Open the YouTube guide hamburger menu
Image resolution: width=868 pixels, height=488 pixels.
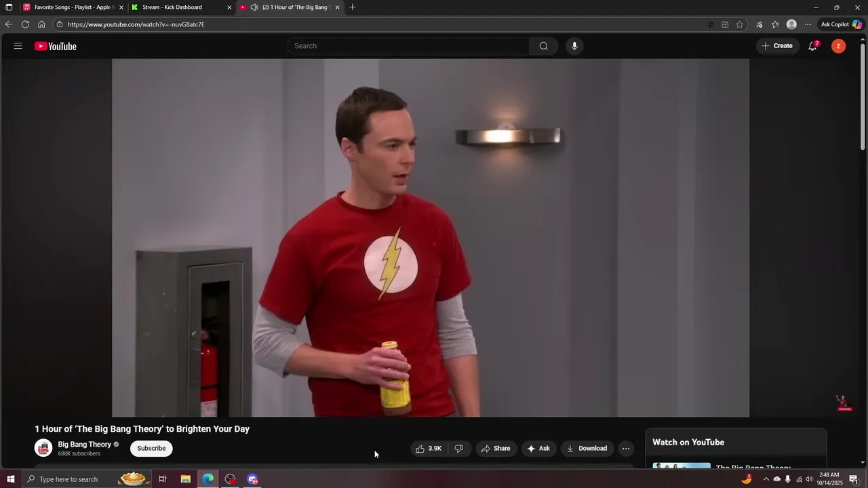point(18,46)
